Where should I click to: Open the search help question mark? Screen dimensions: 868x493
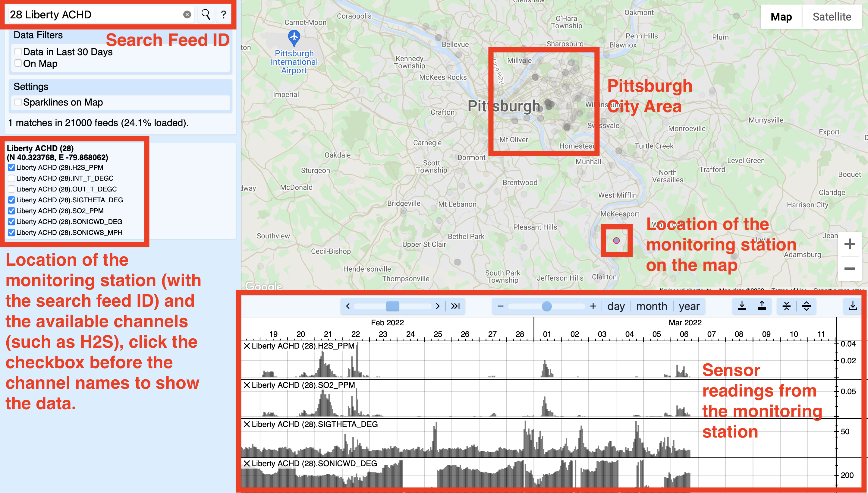[223, 14]
